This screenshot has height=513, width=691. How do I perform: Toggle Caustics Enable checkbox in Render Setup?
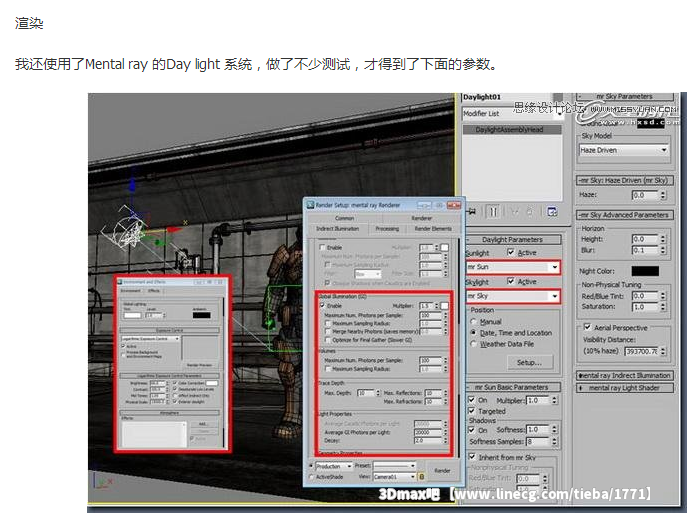point(323,247)
